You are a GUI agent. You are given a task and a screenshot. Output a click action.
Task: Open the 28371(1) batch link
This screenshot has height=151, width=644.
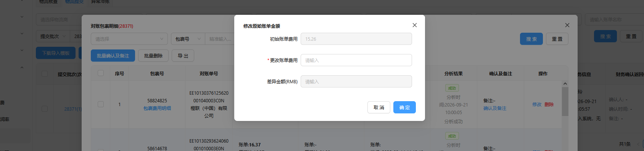(73, 109)
